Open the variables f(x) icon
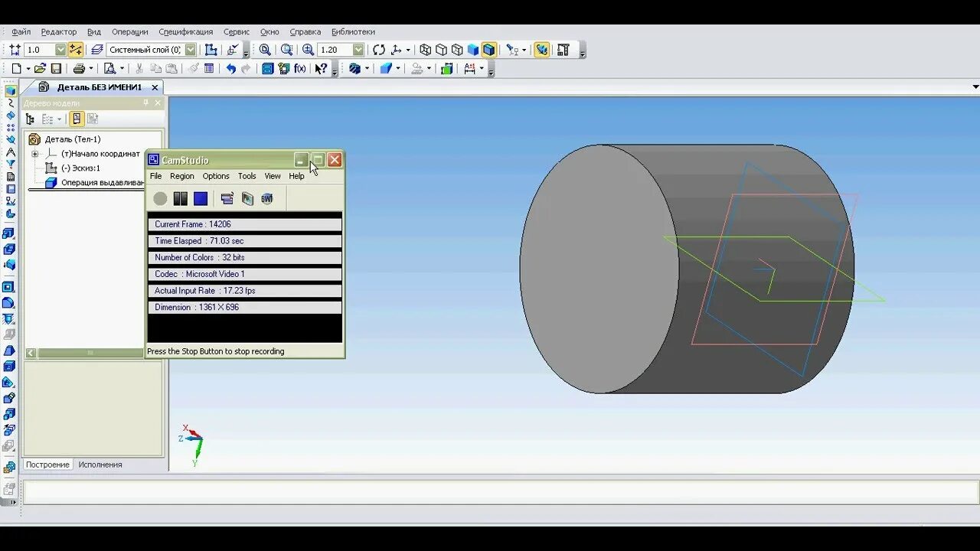This screenshot has width=980, height=551. point(299,69)
